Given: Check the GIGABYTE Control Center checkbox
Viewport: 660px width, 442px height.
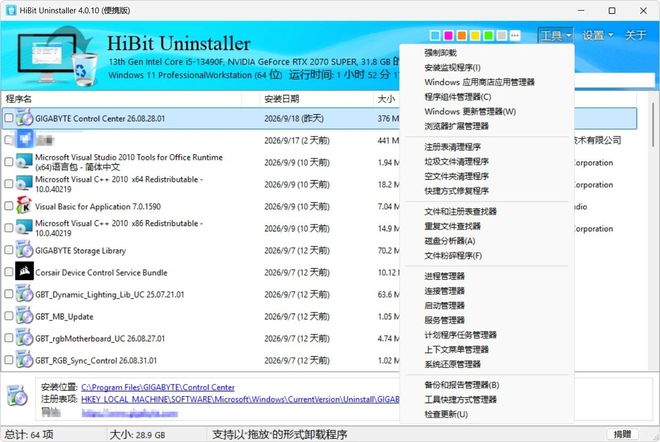Looking at the screenshot, I should tap(8, 118).
